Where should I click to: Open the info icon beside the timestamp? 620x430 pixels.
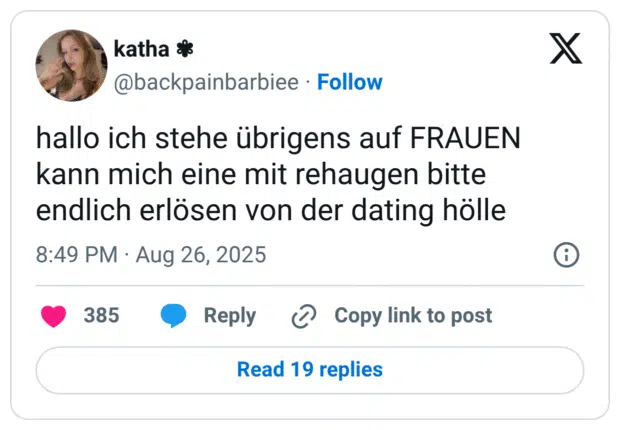pos(566,255)
